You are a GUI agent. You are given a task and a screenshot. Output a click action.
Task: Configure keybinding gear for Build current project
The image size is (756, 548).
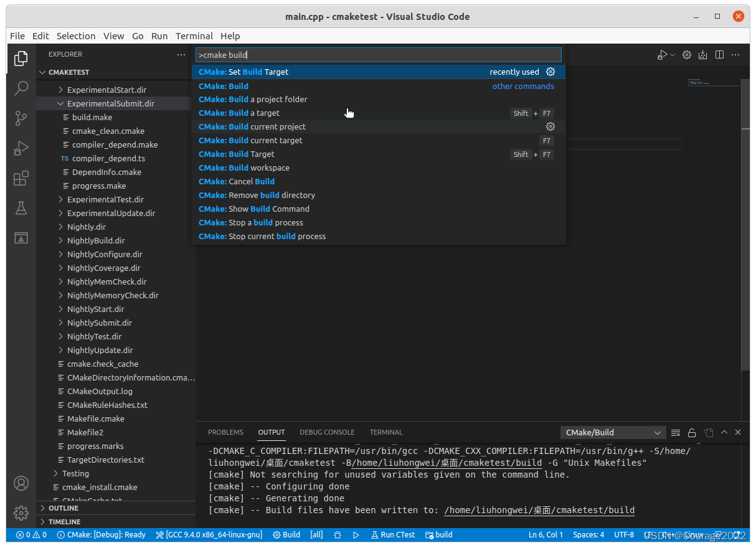pos(550,126)
